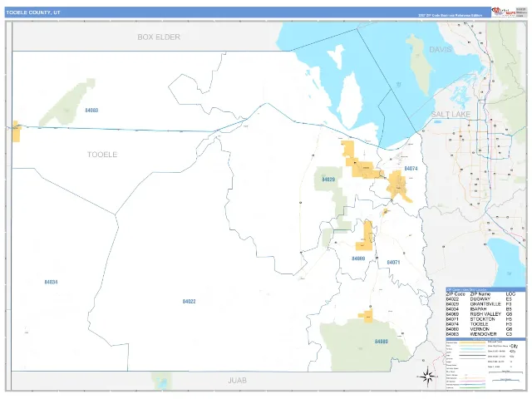The height and width of the screenshot is (399, 532).
Task: Click the DUGWAY row in the ZIP index
Action: click(479, 299)
